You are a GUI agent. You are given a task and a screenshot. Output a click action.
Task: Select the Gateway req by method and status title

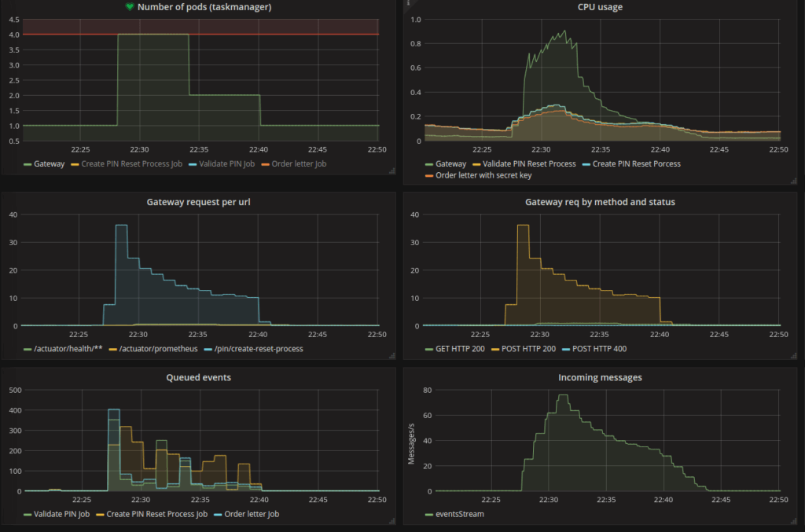602,201
